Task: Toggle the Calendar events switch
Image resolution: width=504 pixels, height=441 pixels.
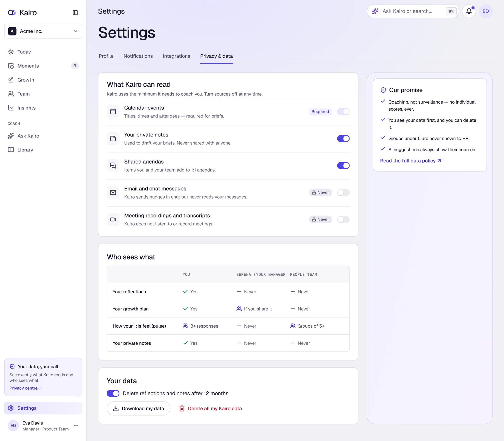Action: pos(343,112)
